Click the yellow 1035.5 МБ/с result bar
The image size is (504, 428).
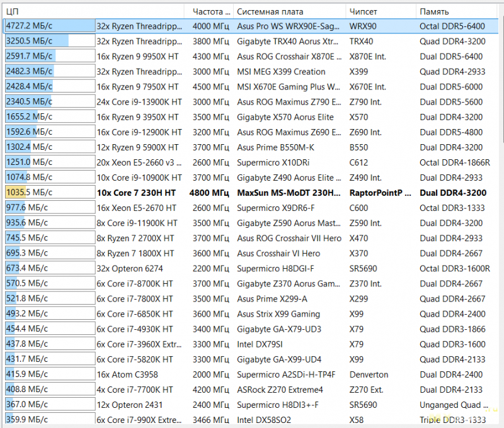coord(50,193)
